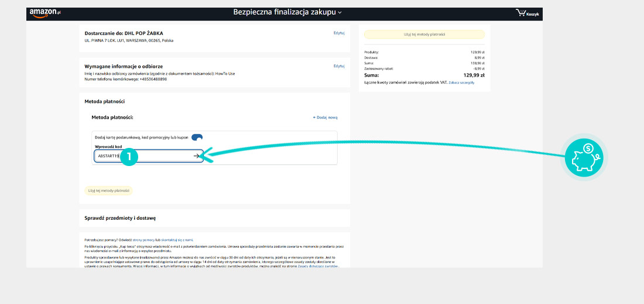Focus the Wprowadź kod input field
Viewport: 644px width, 304px height.
click(x=149, y=156)
